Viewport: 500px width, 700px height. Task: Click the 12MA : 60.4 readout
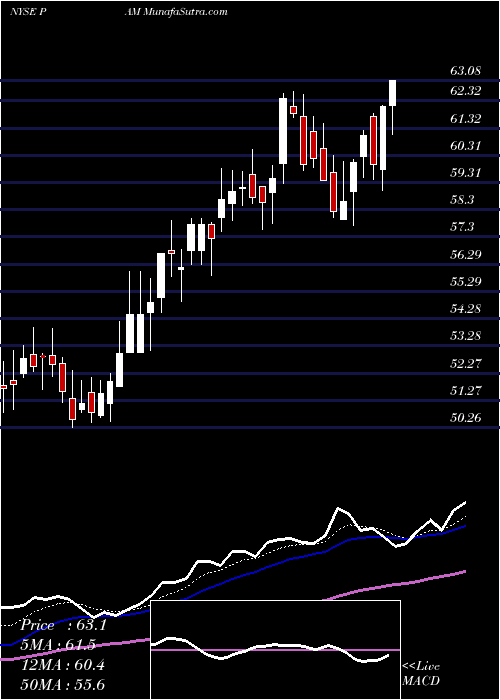pyautogui.click(x=63, y=665)
